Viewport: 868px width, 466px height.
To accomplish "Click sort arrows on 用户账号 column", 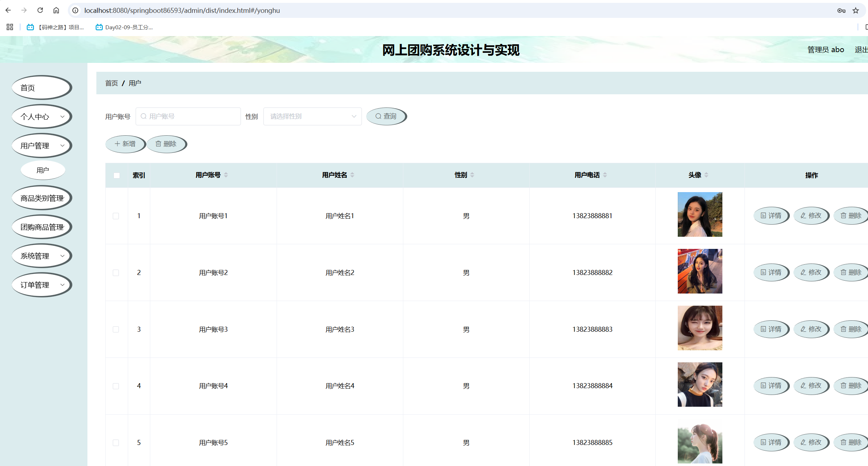I will pos(226,175).
